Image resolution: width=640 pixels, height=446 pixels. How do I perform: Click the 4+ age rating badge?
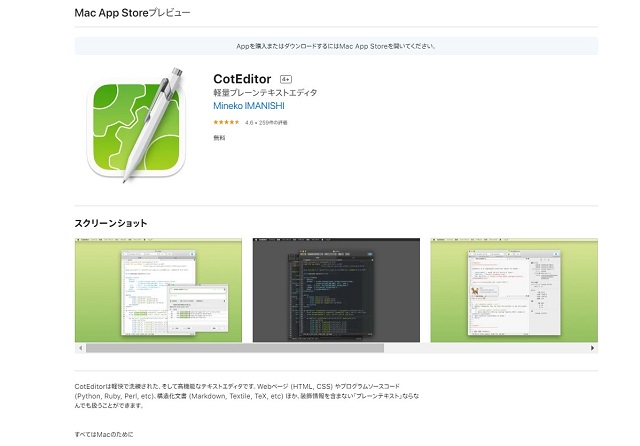click(x=286, y=79)
